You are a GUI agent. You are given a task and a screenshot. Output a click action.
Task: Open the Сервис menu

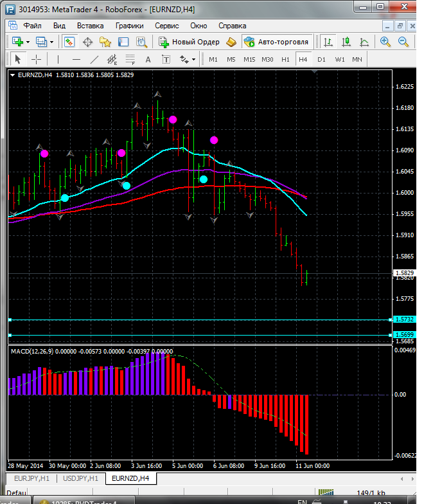167,26
